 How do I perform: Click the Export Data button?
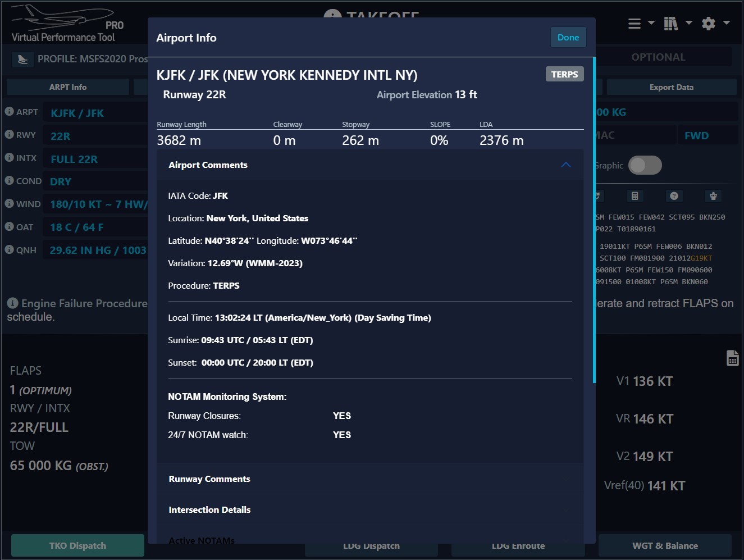point(671,87)
